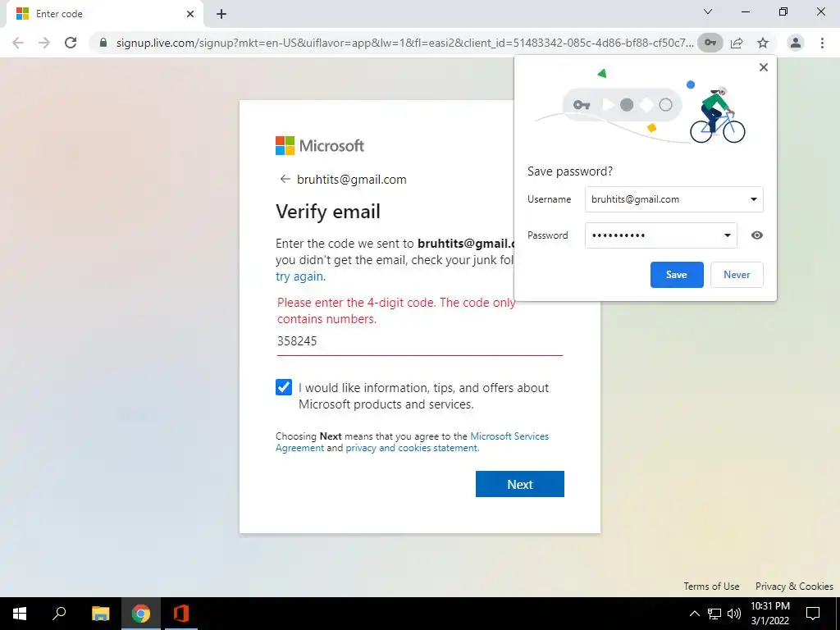The width and height of the screenshot is (840, 630).
Task: Click the 'Password' label in the popup
Action: 547,235
